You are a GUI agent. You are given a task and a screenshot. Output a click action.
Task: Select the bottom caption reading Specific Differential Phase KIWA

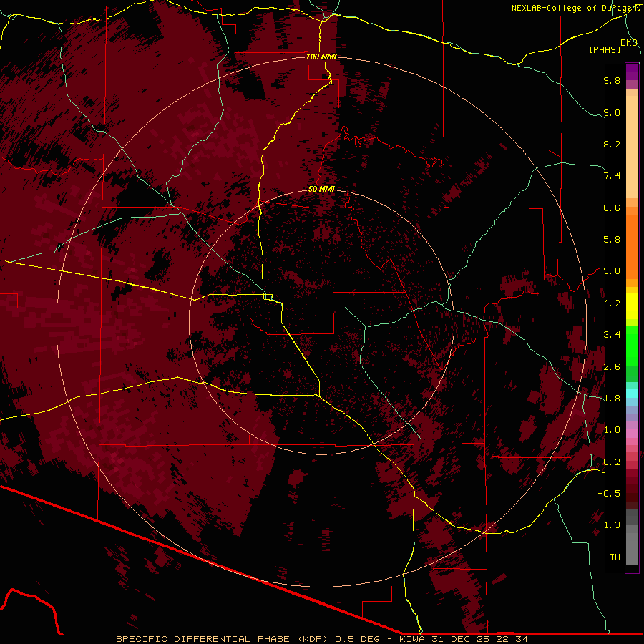[x=321, y=639]
